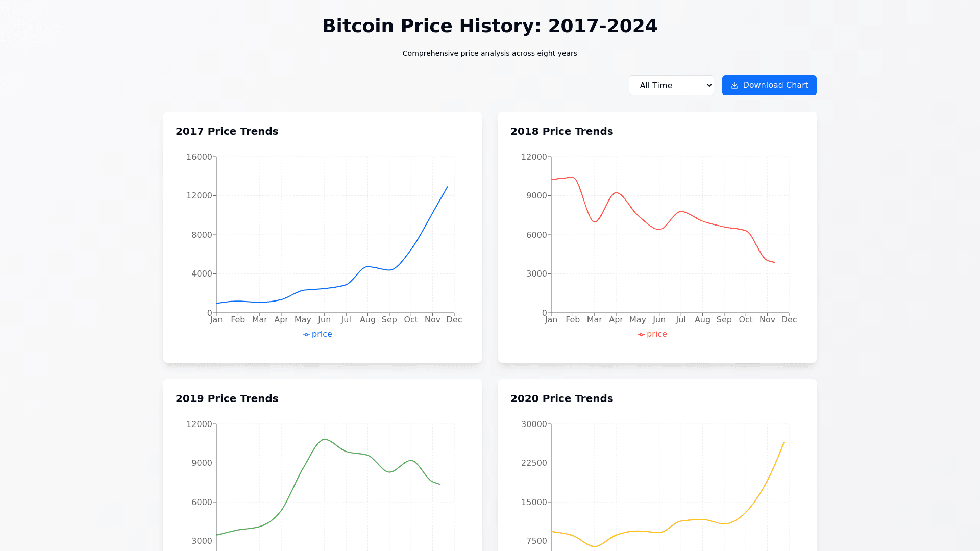Click the red legend marker icon in 2018 chart
The height and width of the screenshot is (551, 980).
tap(641, 335)
